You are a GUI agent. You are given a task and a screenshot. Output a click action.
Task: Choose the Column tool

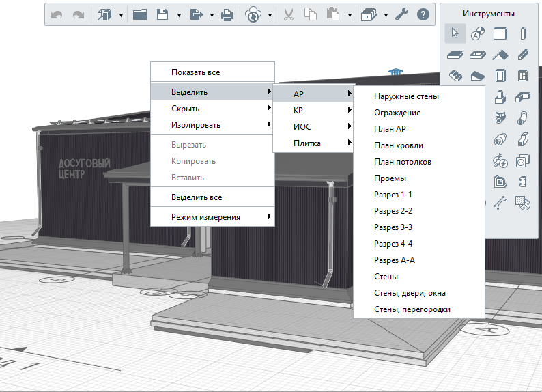(x=523, y=33)
